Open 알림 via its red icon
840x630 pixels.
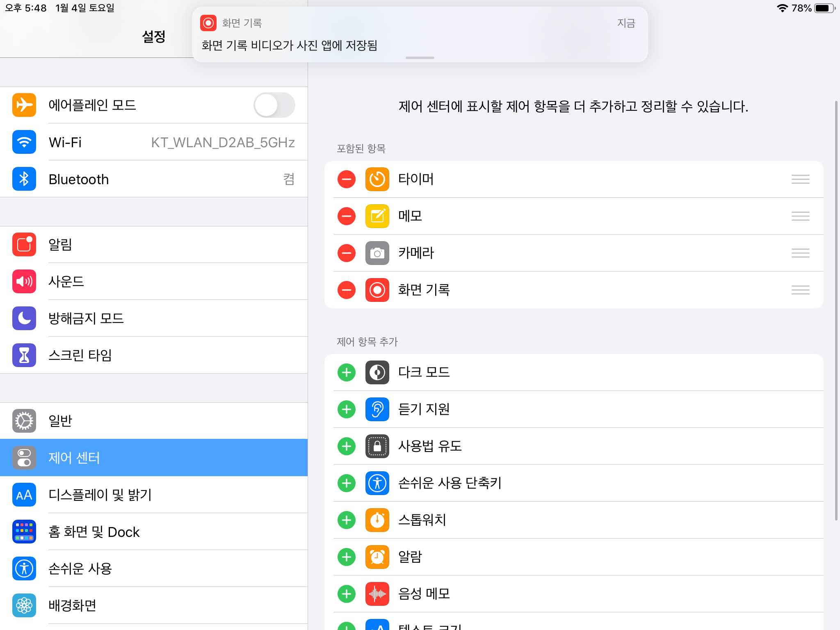coord(24,245)
